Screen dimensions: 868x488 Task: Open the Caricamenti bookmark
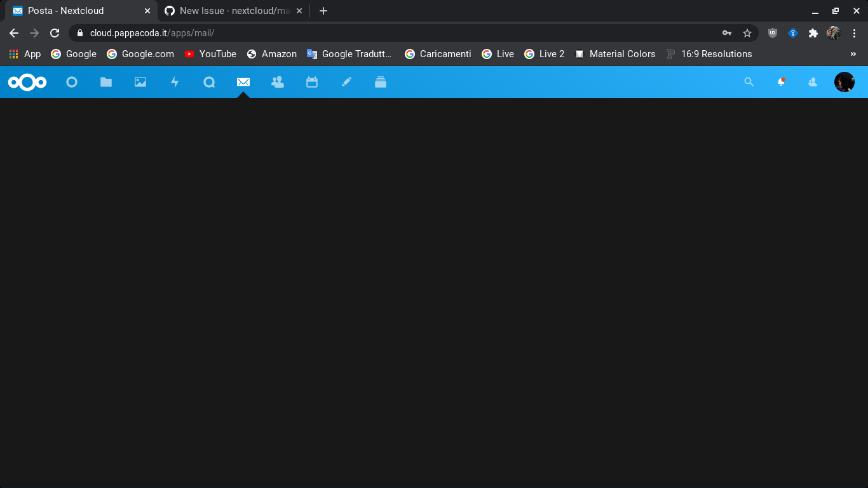[x=438, y=54]
